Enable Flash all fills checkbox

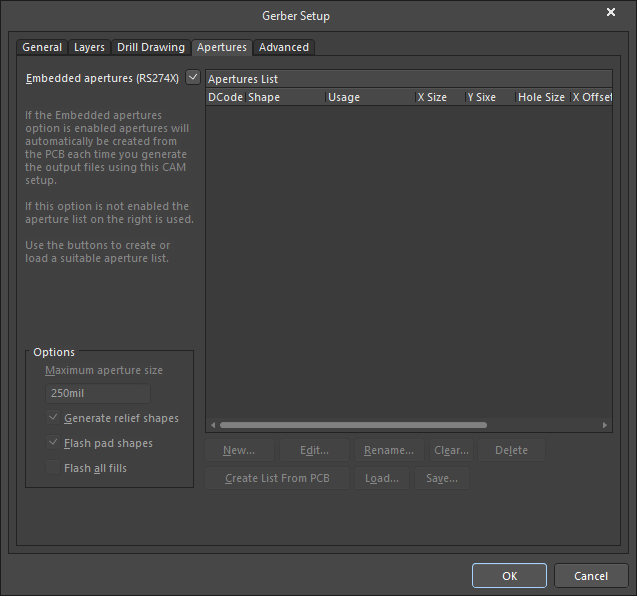tap(53, 468)
